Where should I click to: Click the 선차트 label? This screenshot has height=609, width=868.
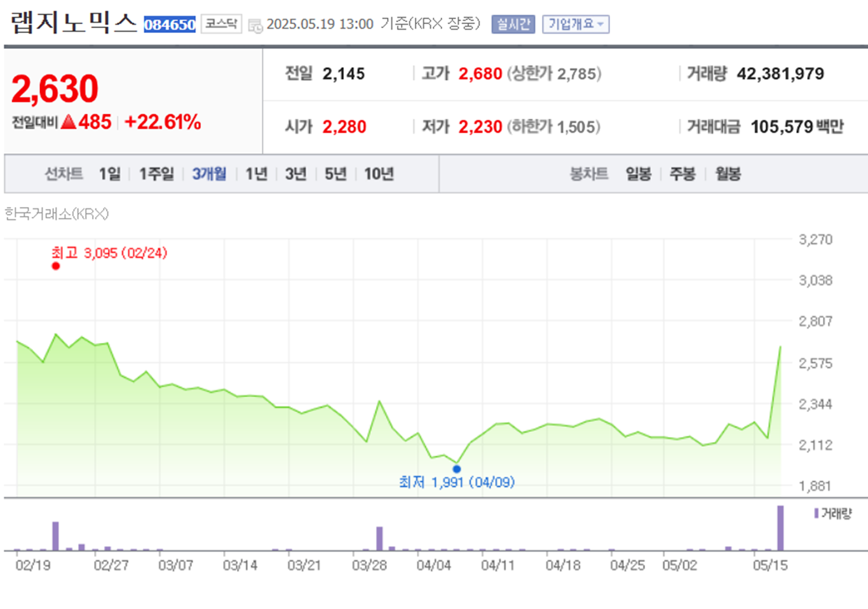pyautogui.click(x=64, y=174)
